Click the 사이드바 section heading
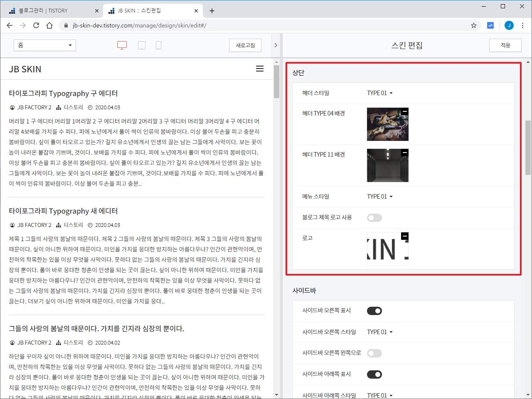 coord(304,291)
